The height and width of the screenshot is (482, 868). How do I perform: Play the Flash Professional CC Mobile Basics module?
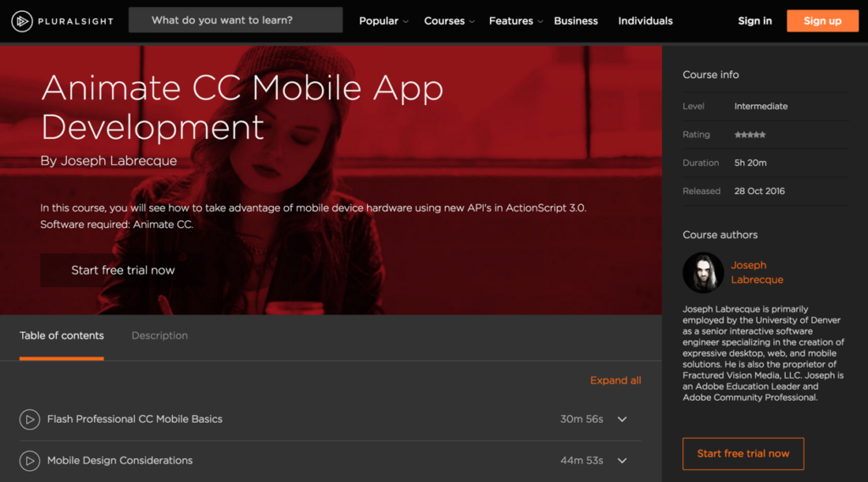point(30,419)
